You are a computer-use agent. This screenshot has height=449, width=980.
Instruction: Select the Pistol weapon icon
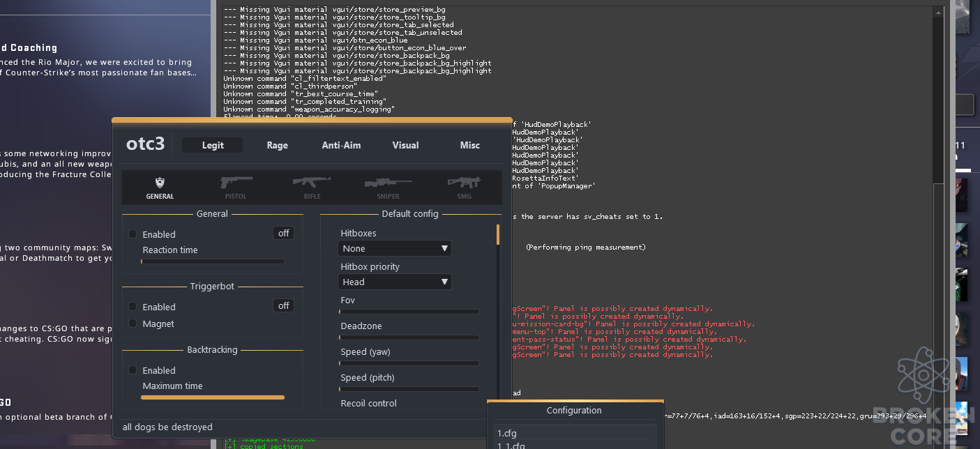point(236,187)
